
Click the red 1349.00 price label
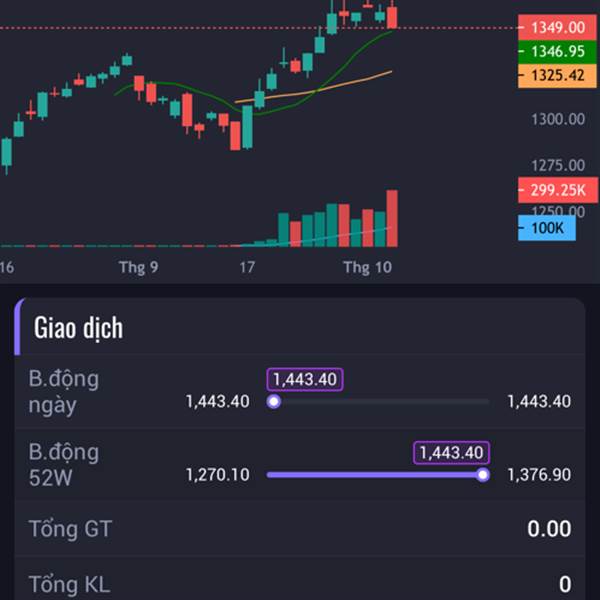click(x=557, y=27)
